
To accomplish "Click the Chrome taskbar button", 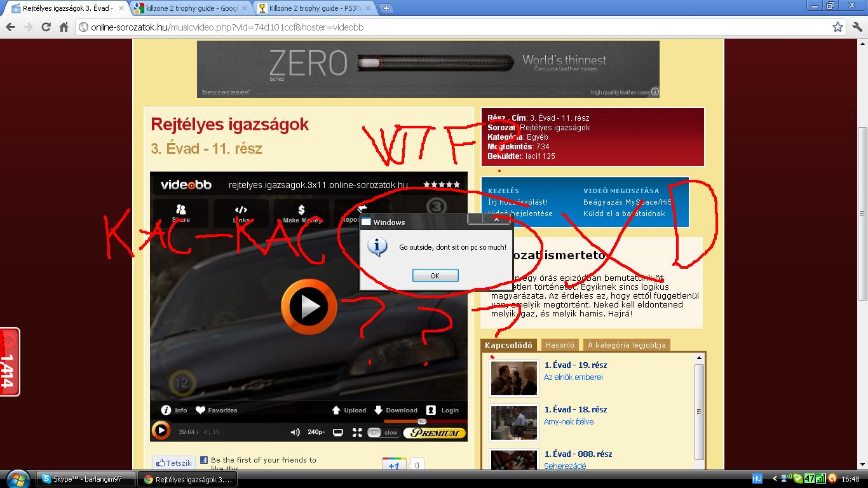I will pyautogui.click(x=187, y=479).
